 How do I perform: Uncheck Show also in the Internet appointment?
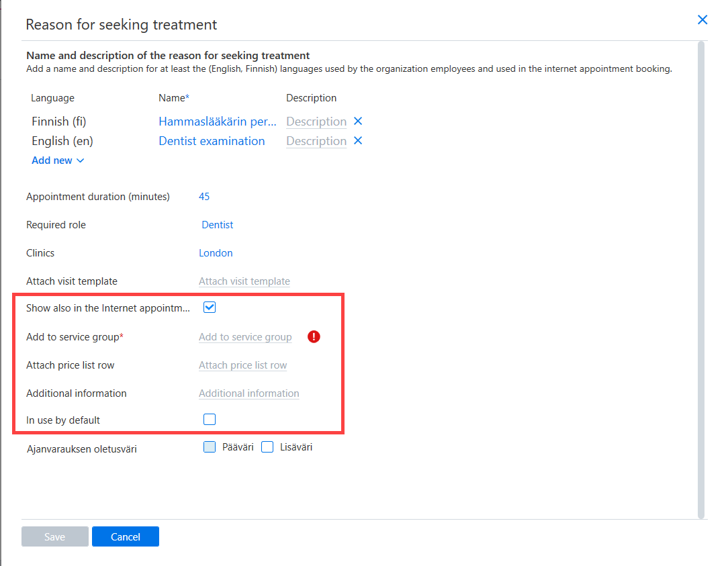[x=210, y=308]
